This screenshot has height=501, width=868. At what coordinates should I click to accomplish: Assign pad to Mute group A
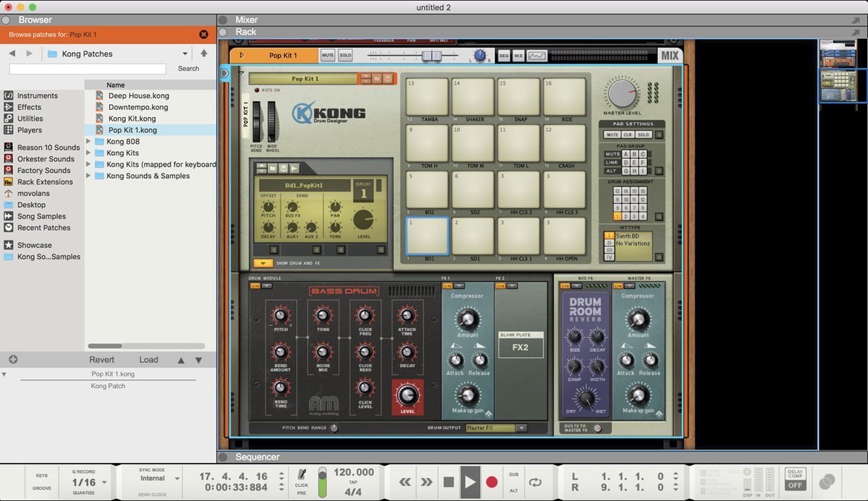(626, 154)
